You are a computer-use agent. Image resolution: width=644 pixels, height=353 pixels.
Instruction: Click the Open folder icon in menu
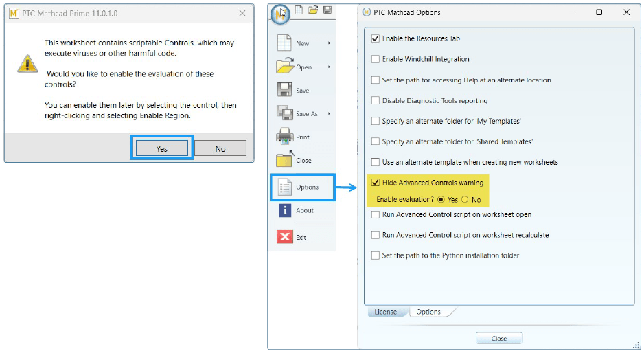285,66
